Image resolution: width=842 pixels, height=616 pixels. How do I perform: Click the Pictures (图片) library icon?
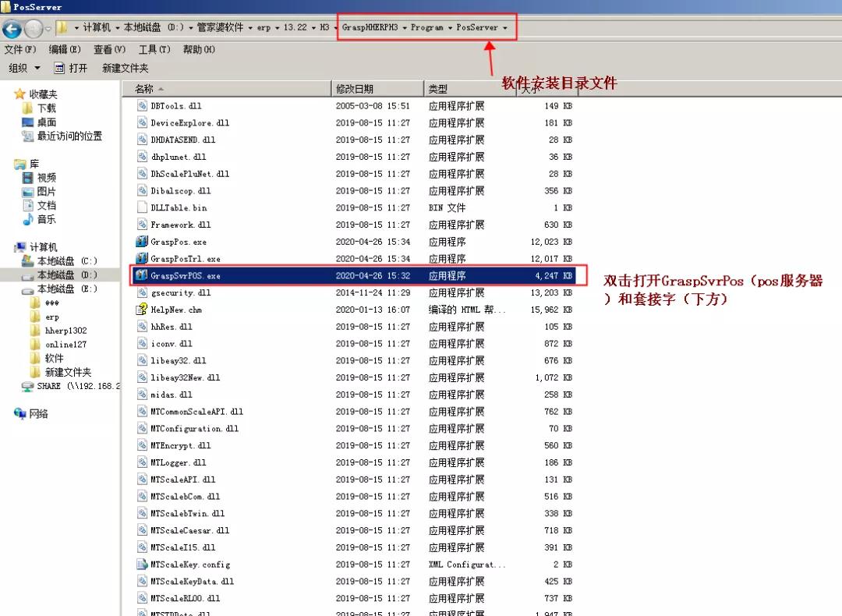28,192
